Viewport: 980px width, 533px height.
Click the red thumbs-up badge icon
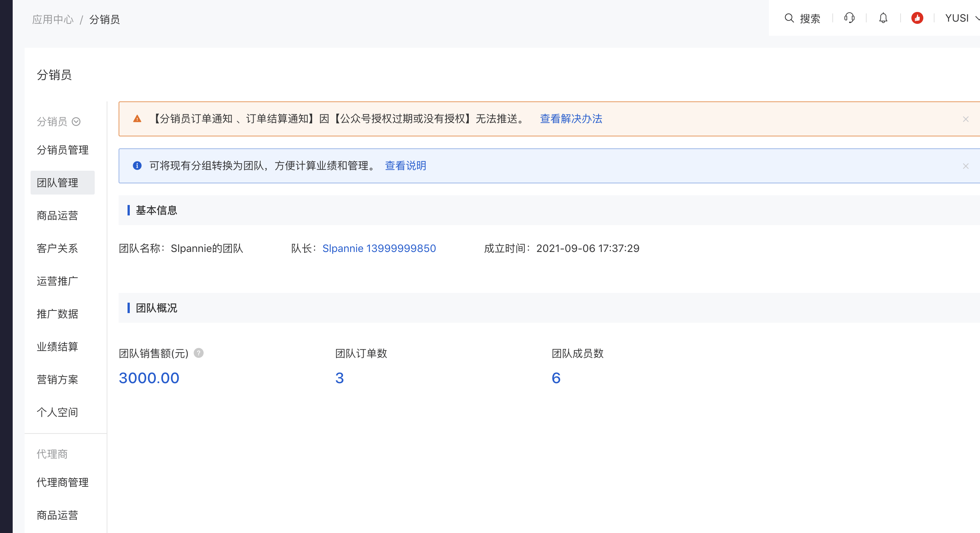tap(917, 18)
